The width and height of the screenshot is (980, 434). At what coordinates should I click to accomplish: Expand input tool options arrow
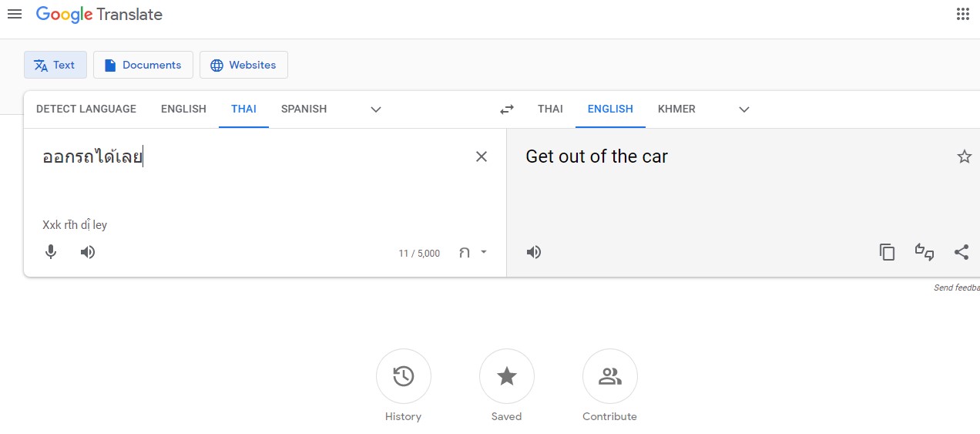(x=484, y=252)
